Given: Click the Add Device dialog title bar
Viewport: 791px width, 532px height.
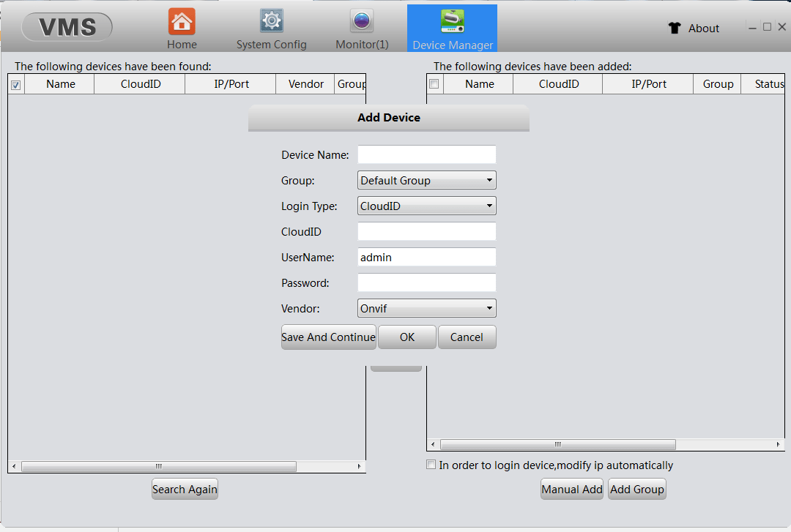Looking at the screenshot, I should point(388,118).
